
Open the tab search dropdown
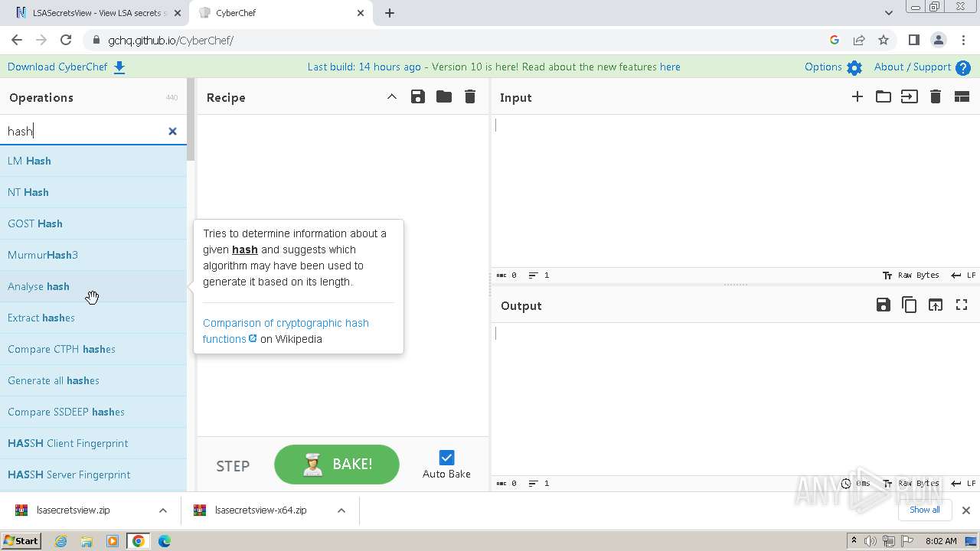click(x=888, y=13)
